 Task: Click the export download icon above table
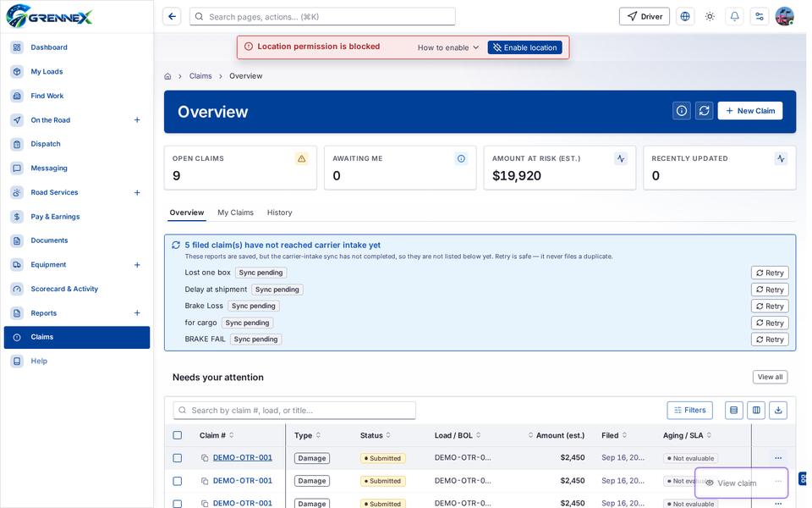point(778,410)
